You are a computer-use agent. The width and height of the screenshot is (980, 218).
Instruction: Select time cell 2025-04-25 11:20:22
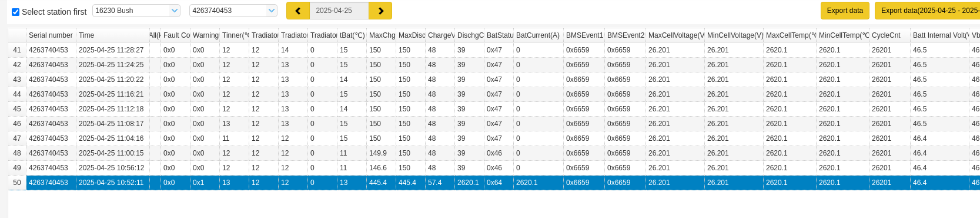[113, 80]
